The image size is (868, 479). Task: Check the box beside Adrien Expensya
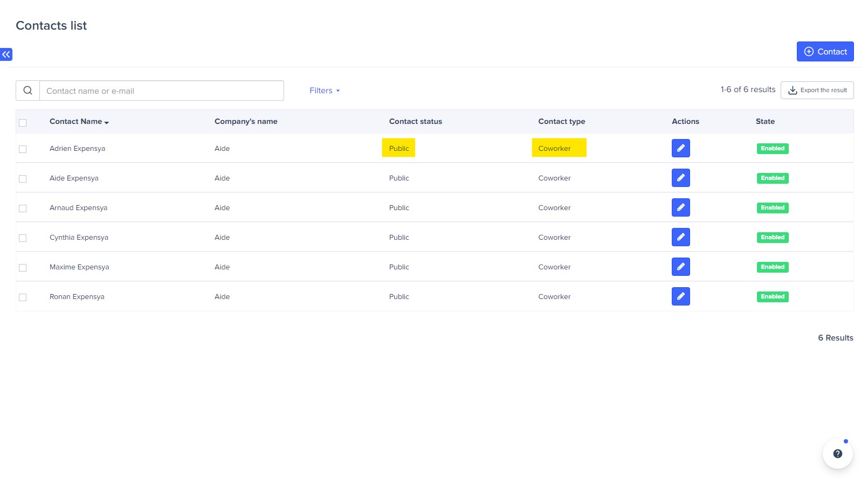(23, 149)
